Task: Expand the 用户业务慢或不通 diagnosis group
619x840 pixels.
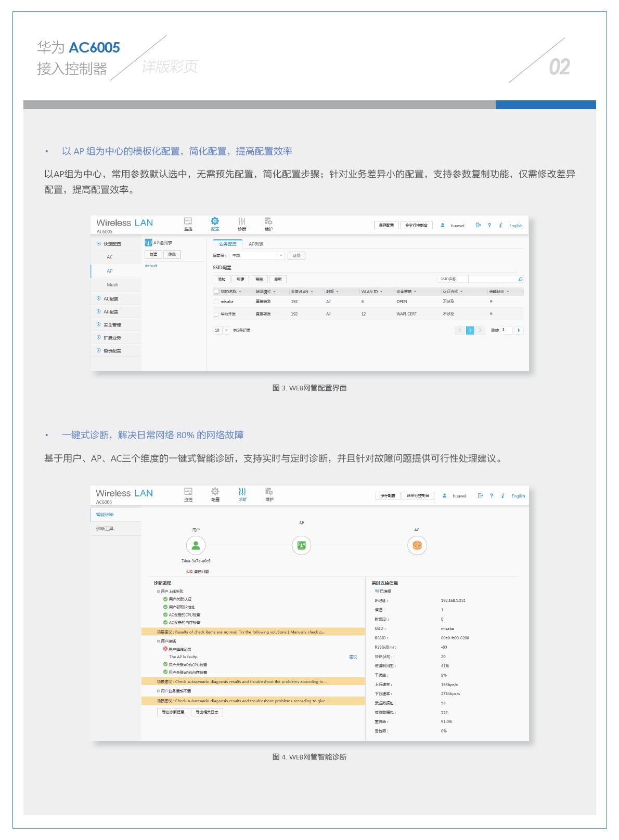Action: 159,691
